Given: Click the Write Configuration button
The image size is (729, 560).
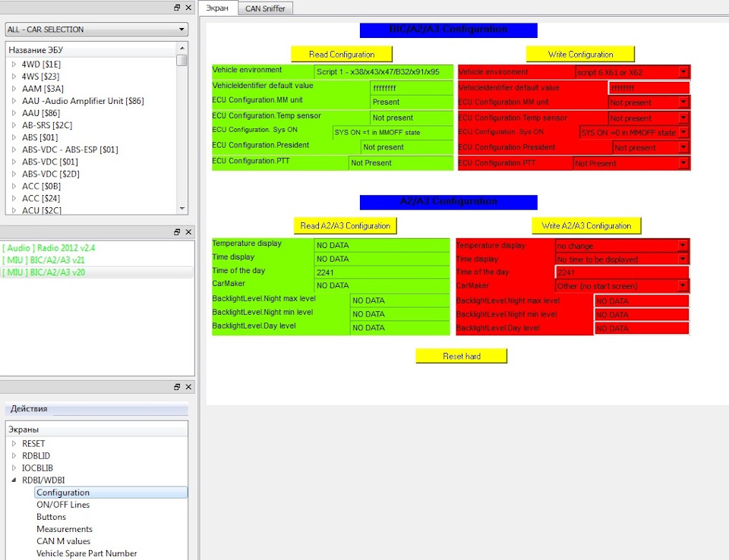Looking at the screenshot, I should (580, 55).
